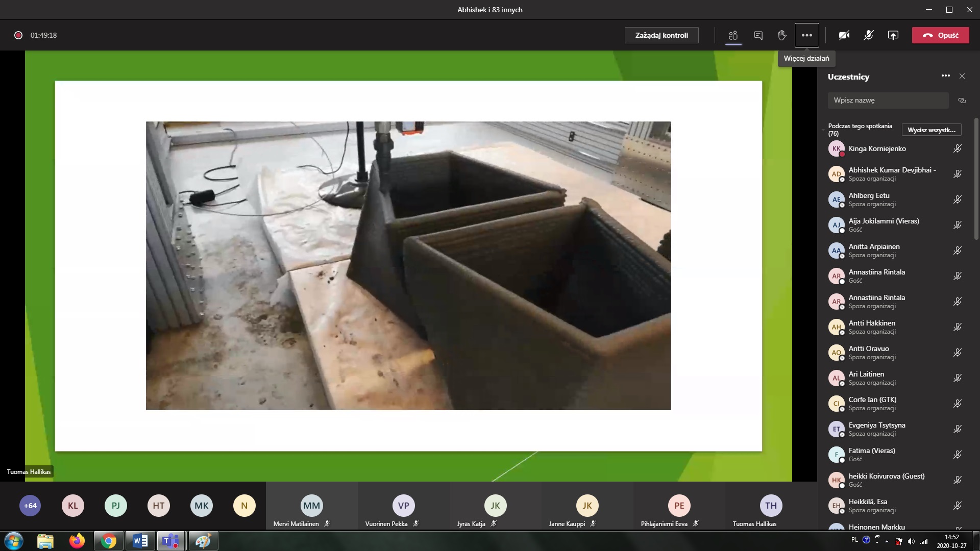
Task: Open Google Chrome from the taskbar
Action: pyautogui.click(x=108, y=541)
